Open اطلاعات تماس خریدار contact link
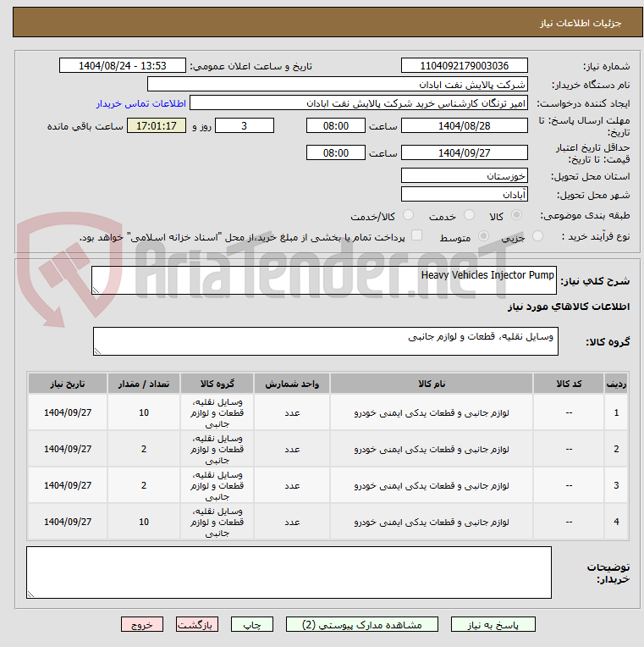 pyautogui.click(x=141, y=103)
